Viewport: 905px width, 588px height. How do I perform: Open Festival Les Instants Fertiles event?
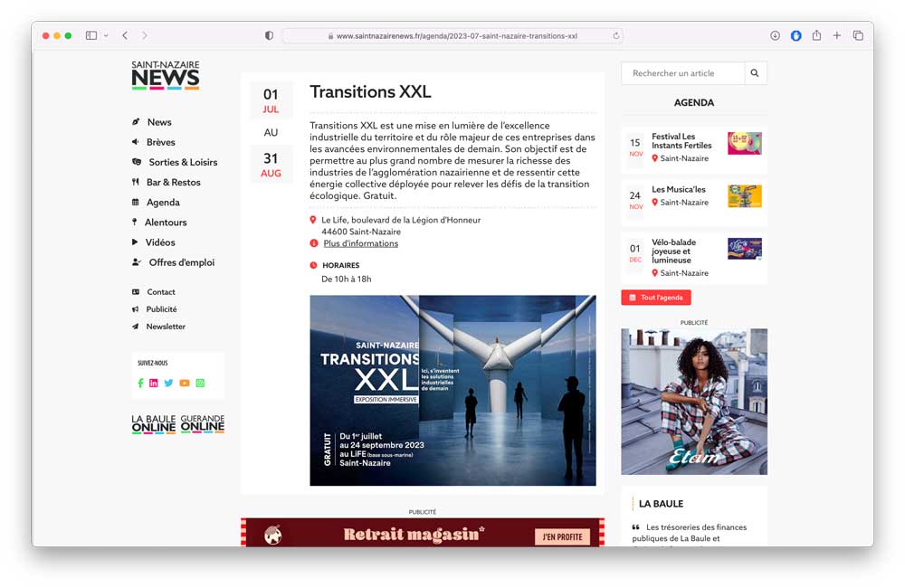[x=681, y=140]
